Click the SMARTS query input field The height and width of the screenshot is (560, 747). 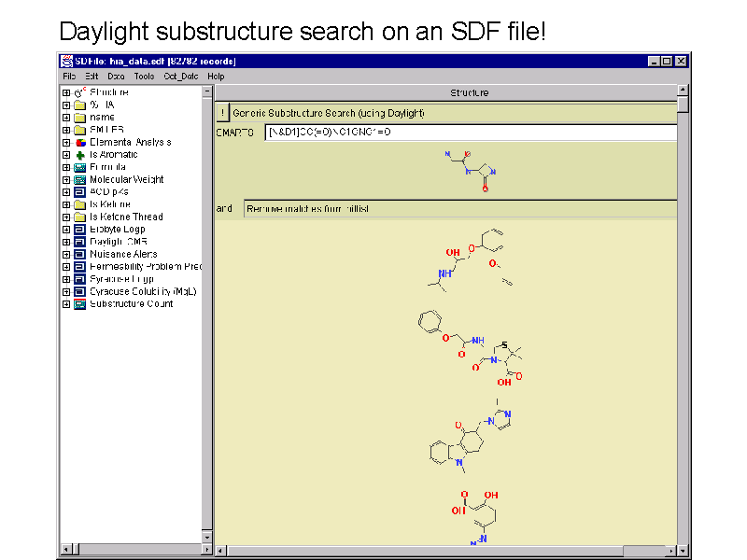(470, 133)
